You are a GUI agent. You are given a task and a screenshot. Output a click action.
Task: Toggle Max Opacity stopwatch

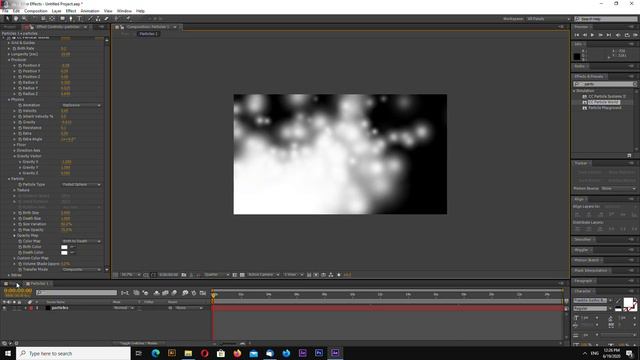coord(20,230)
